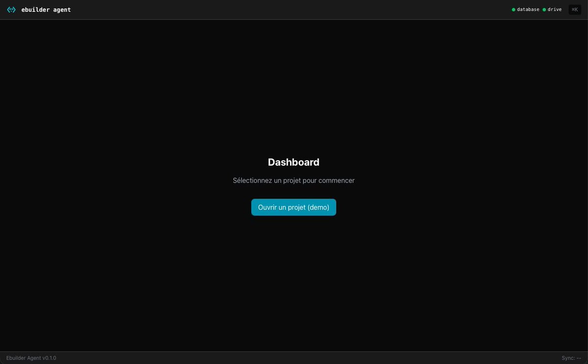Open the command palette via ⌘K icon
The height and width of the screenshot is (364, 588).
[x=574, y=9]
